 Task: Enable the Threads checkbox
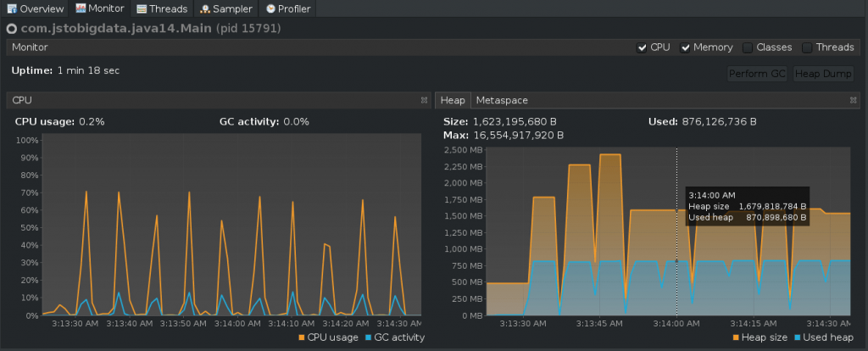click(x=807, y=47)
